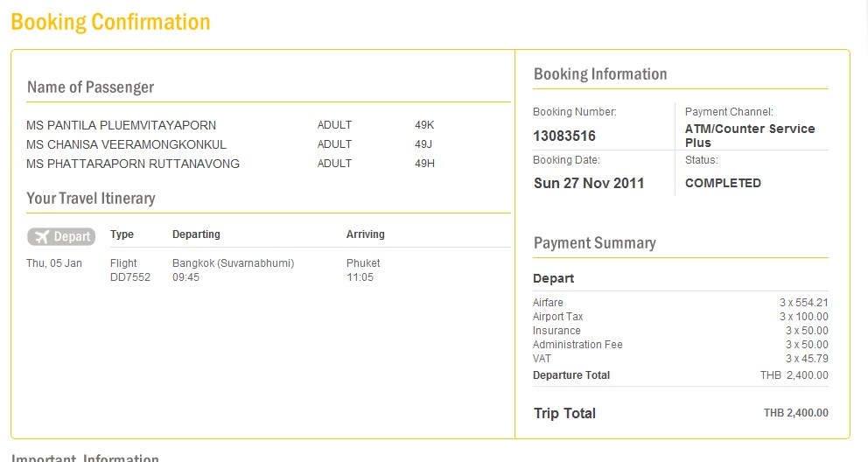Viewport: 868px width, 462px height.
Task: Click the booking date Sun 27 Nov 2011
Action: click(x=589, y=183)
